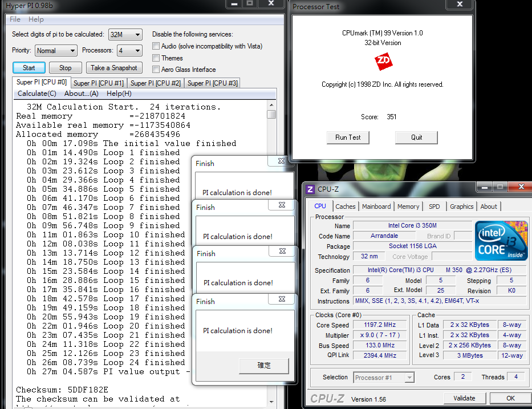Click the Code Name value Arrandale
The width and height of the screenshot is (532, 409).
click(384, 236)
